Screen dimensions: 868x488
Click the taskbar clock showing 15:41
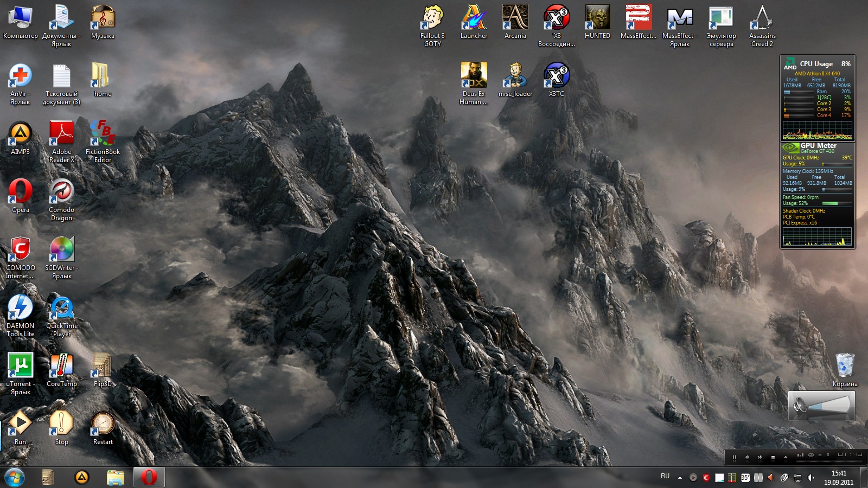pyautogui.click(x=839, y=477)
